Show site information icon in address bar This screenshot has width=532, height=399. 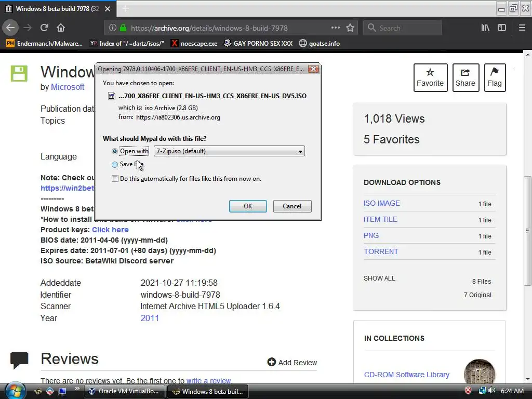coord(112,28)
